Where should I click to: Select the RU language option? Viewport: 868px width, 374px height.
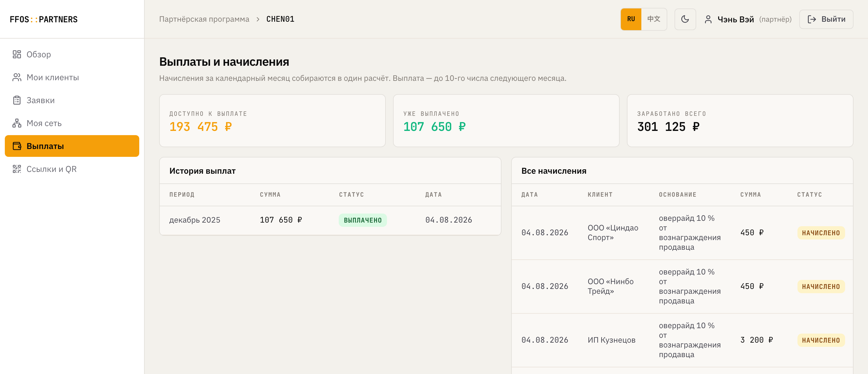point(631,19)
